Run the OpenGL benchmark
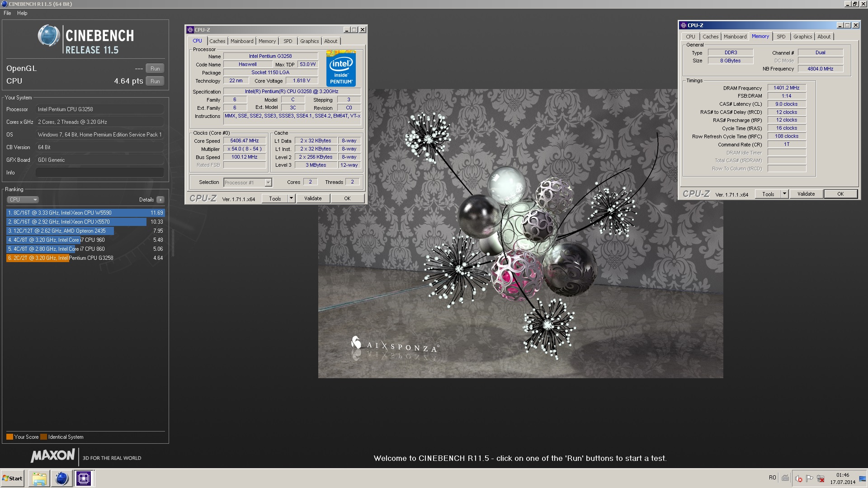Image resolution: width=868 pixels, height=488 pixels. [155, 69]
